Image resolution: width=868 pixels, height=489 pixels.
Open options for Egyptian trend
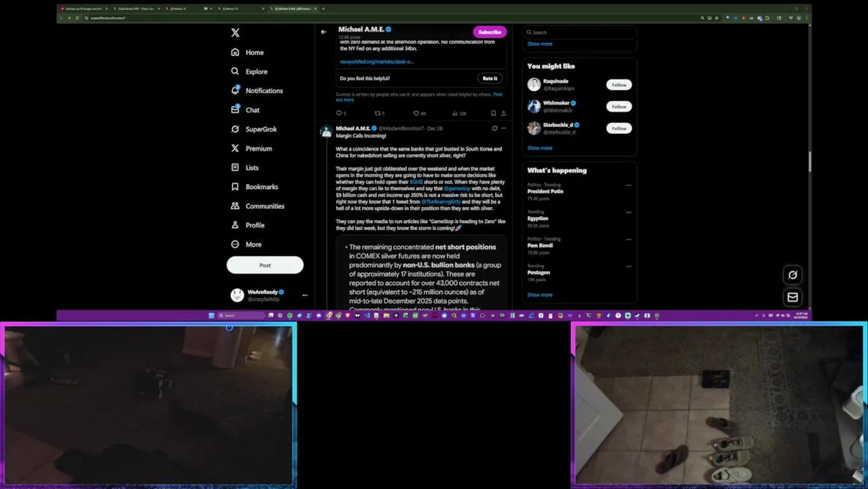tap(628, 212)
